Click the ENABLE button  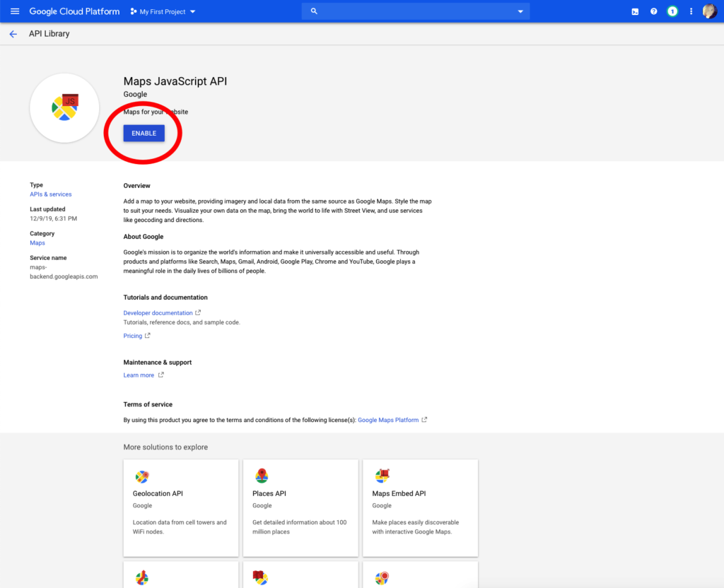click(x=144, y=134)
